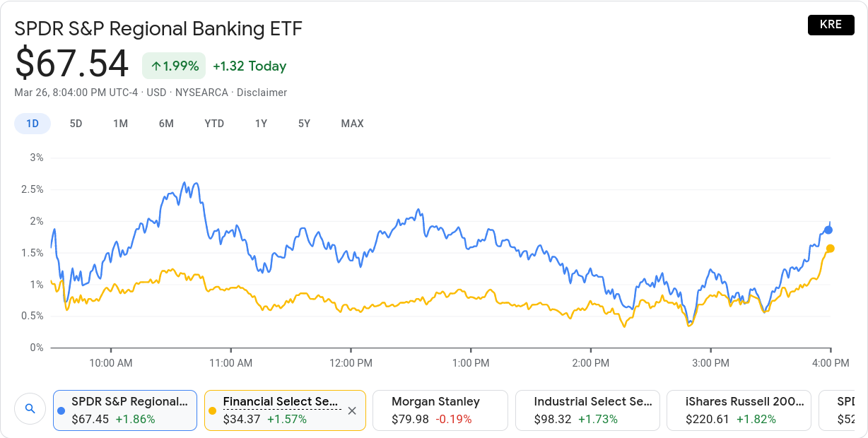This screenshot has width=868, height=438.
Task: Click the 3% y-axis label
Action: (36, 158)
